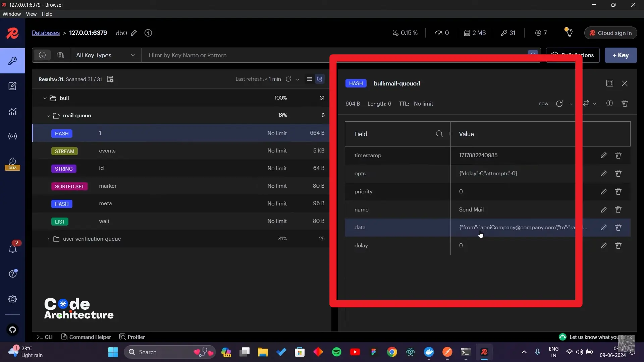
Task: Open the Triggers and Functions beta icon
Action: [x=12, y=164]
